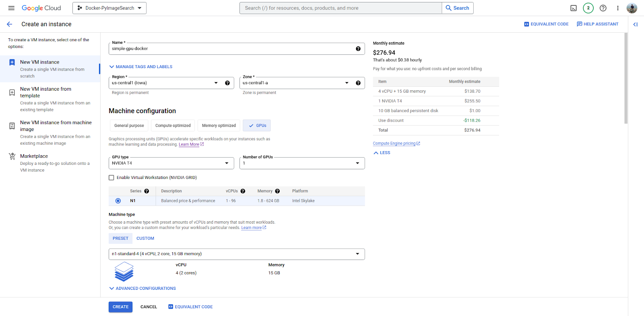Select the Marketplace option

click(x=50, y=163)
